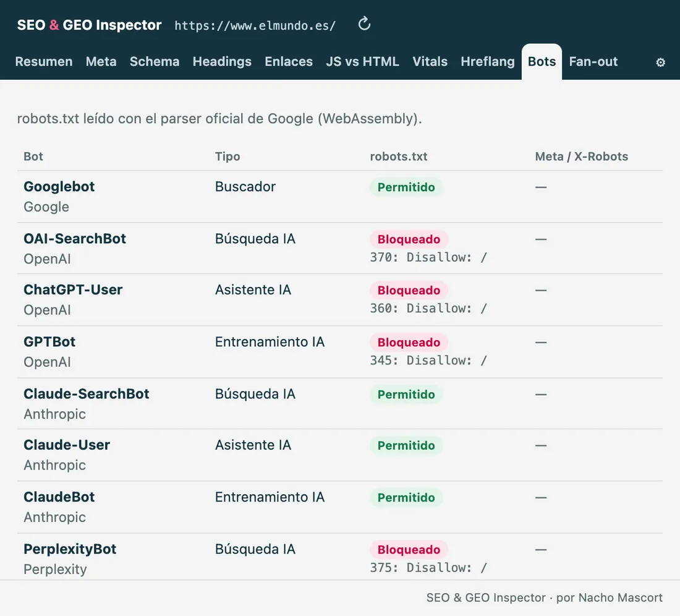
Task: Click Googlebot's Permitido badge
Action: (x=406, y=187)
